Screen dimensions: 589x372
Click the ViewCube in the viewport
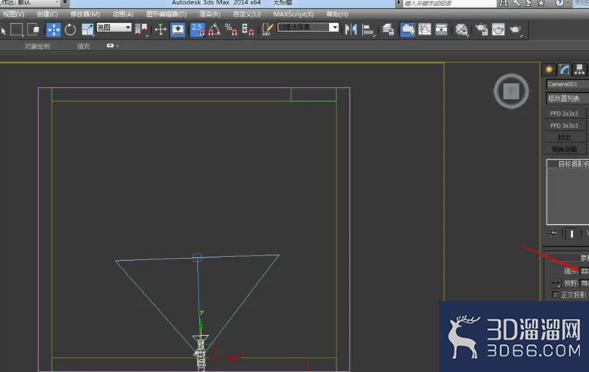[x=511, y=91]
